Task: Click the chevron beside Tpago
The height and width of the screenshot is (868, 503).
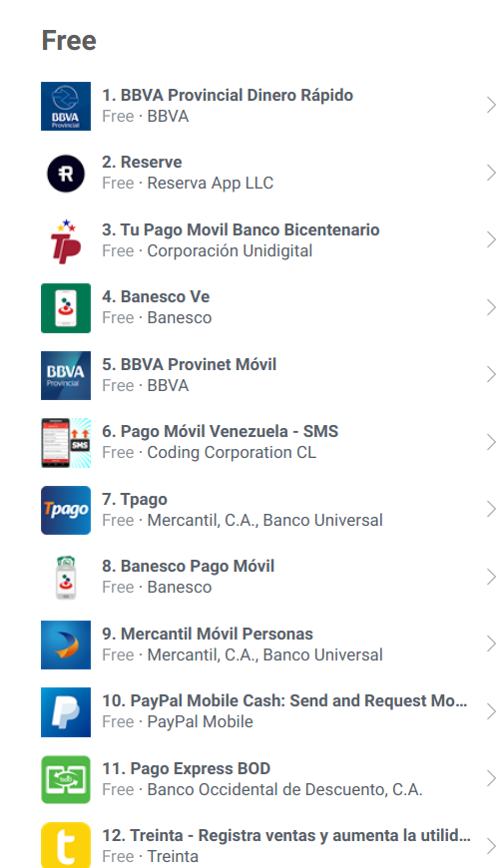Action: [491, 509]
